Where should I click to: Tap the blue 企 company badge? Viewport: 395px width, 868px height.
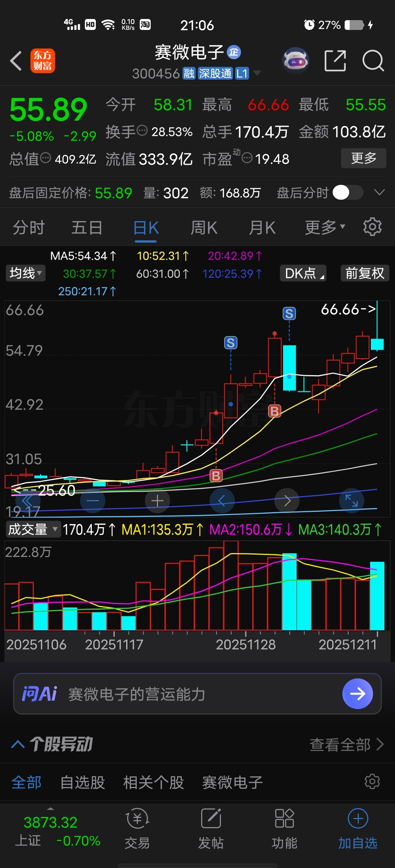click(234, 52)
